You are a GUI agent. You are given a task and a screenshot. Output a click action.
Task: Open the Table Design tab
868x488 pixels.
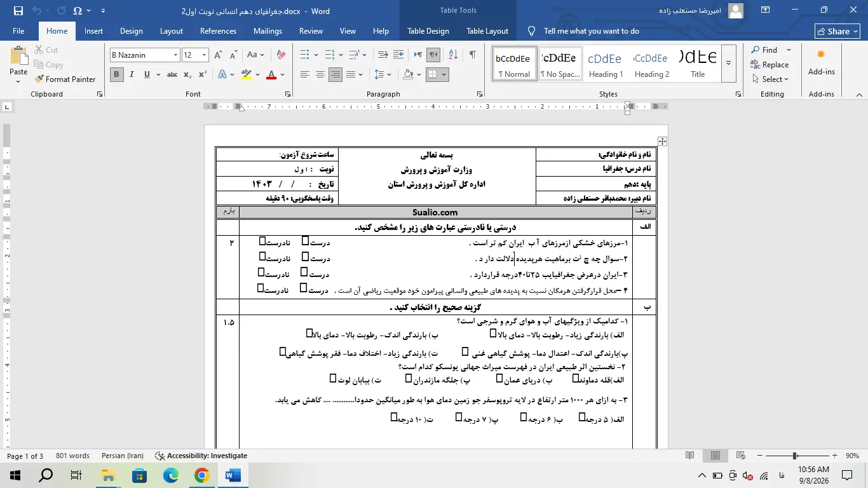click(x=428, y=31)
